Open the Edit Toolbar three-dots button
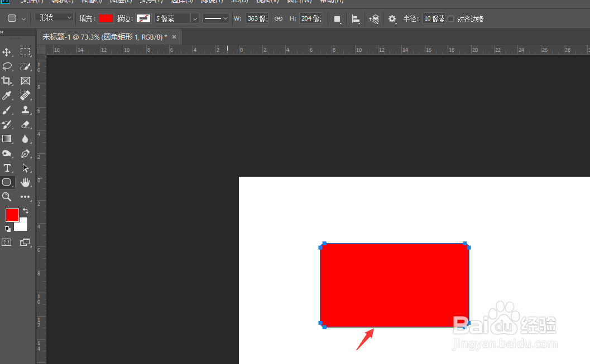This screenshot has width=590, height=364. (x=25, y=197)
